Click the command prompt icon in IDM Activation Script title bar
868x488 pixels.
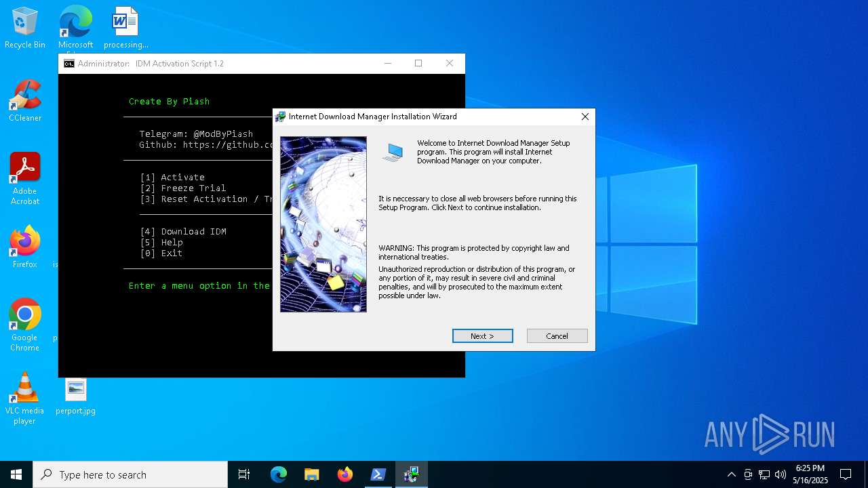click(x=69, y=64)
